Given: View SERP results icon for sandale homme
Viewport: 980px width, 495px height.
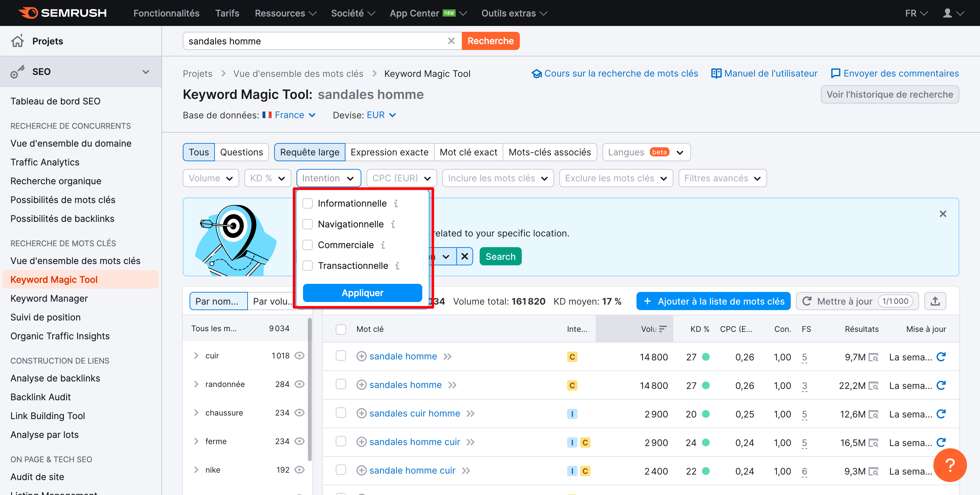Looking at the screenshot, I should coord(873,357).
